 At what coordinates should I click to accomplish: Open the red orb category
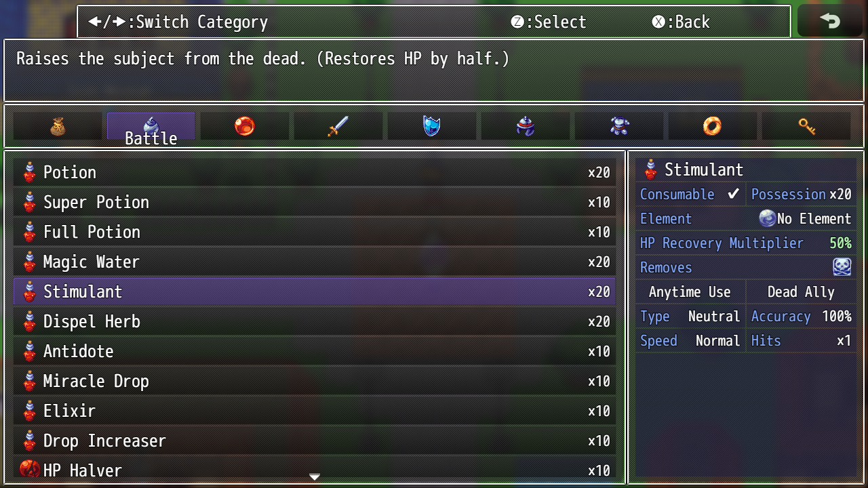click(245, 126)
